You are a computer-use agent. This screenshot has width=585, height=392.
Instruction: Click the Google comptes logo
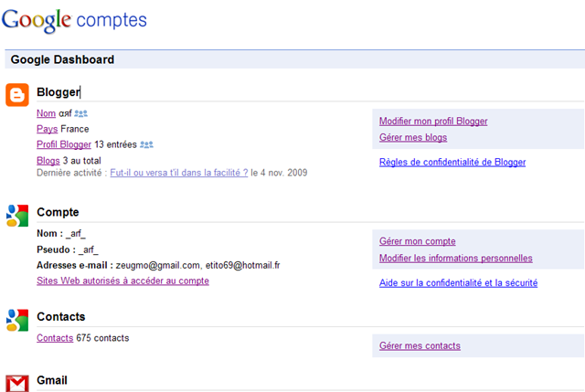tap(74, 20)
